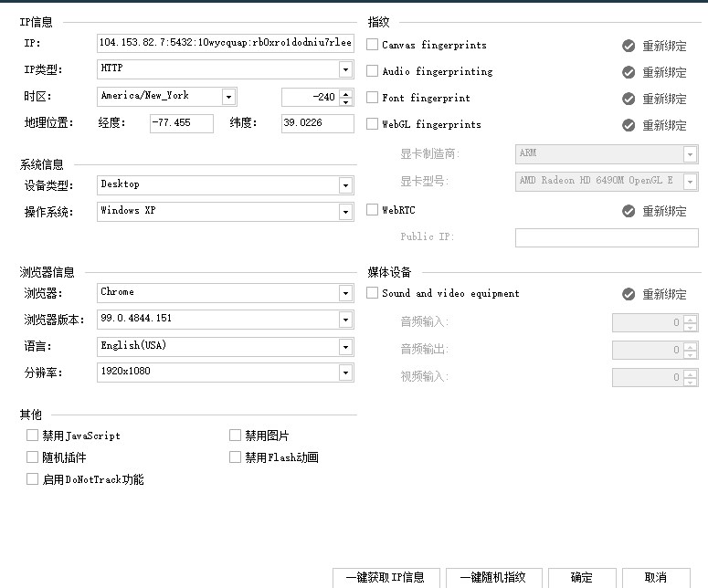
Task: Click 重新绑定 link for WebGL fingerprints
Action: click(x=665, y=125)
